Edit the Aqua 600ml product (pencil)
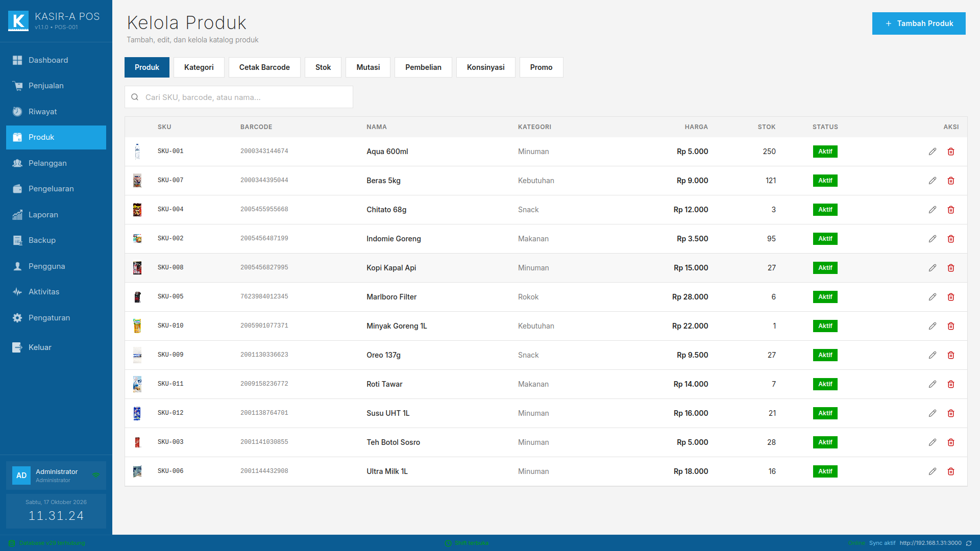 pos(933,152)
